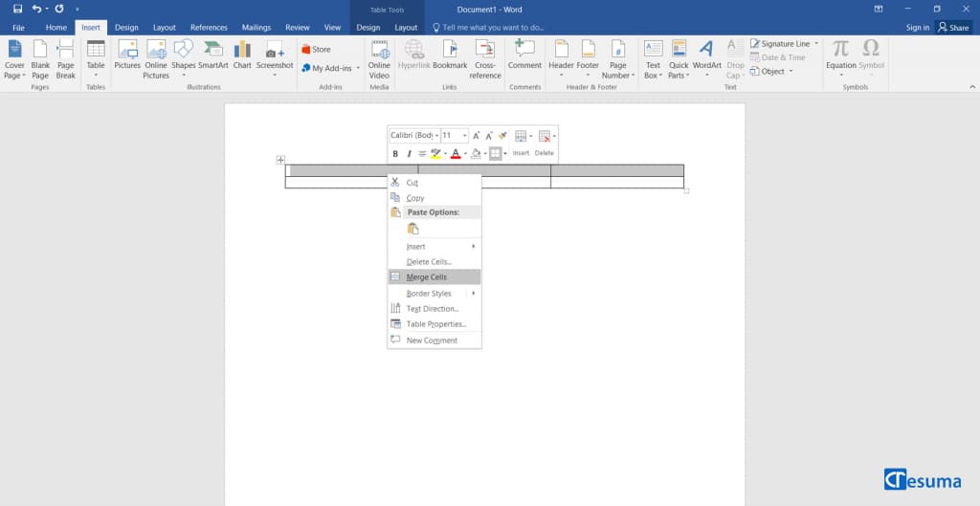The image size is (980, 506).
Task: Add a new Comment from ribbon
Action: (524, 55)
